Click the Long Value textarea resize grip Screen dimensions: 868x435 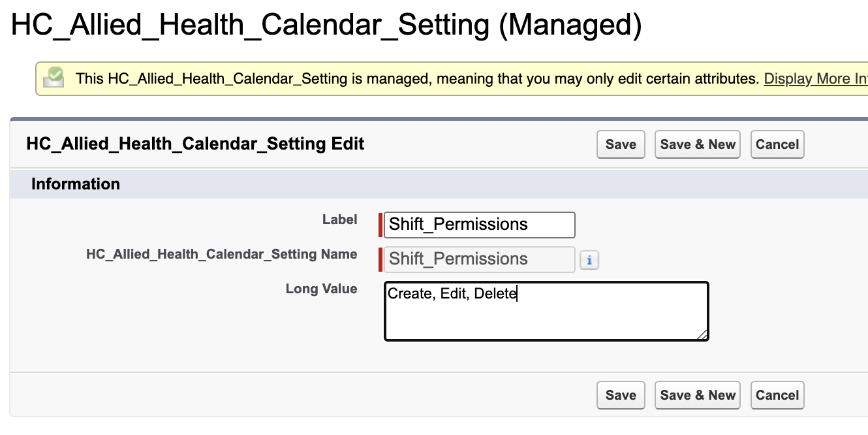tap(702, 334)
